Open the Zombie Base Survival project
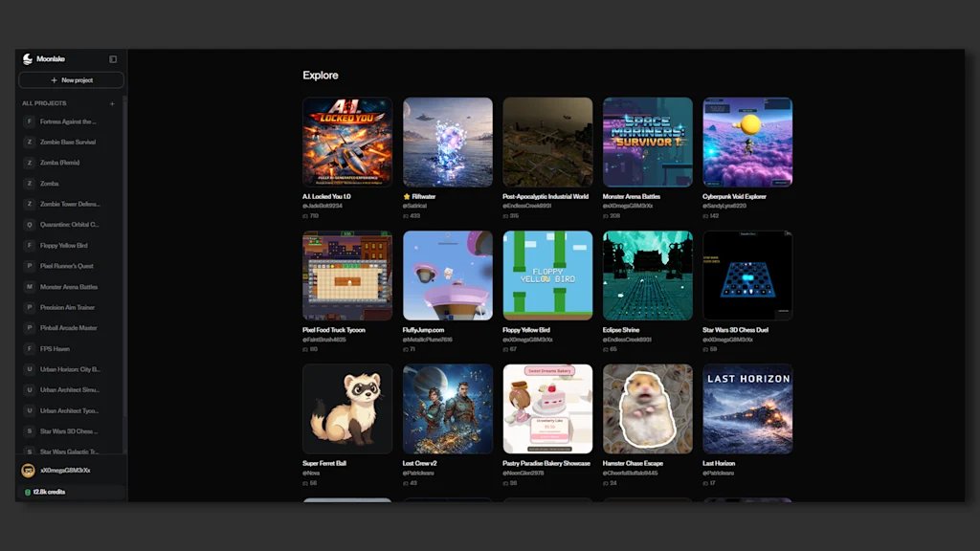This screenshot has width=980, height=551. point(67,143)
